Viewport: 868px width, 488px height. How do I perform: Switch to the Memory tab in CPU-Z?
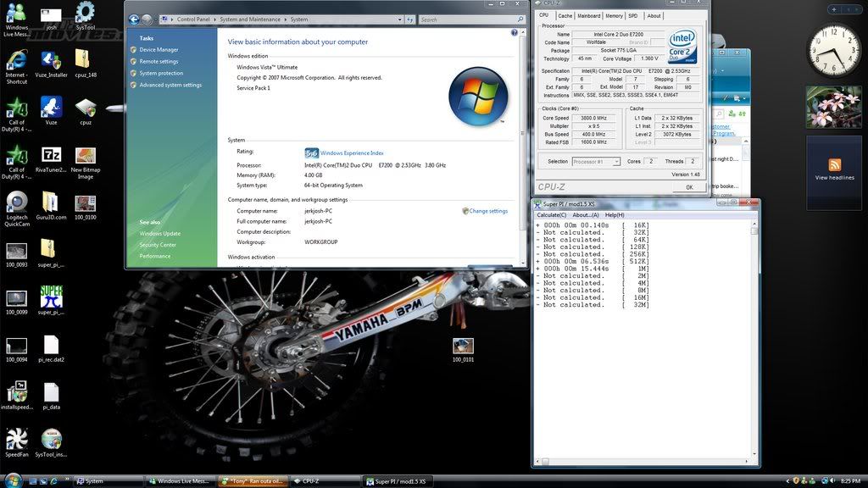(x=614, y=15)
